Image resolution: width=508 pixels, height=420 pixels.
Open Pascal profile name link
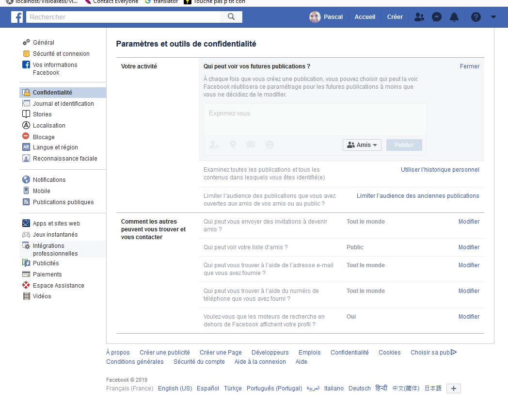coord(333,17)
